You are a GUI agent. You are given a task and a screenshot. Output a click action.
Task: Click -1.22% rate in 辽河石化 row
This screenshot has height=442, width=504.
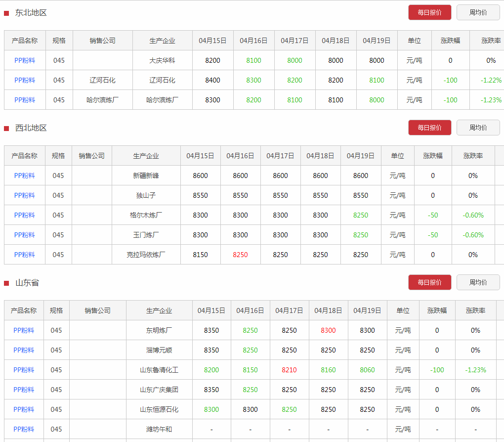click(491, 80)
